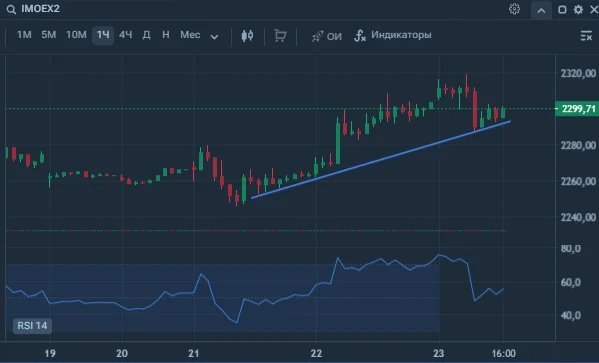Click the RSI 14 indicator label
This screenshot has width=599, height=363.
[x=32, y=326]
